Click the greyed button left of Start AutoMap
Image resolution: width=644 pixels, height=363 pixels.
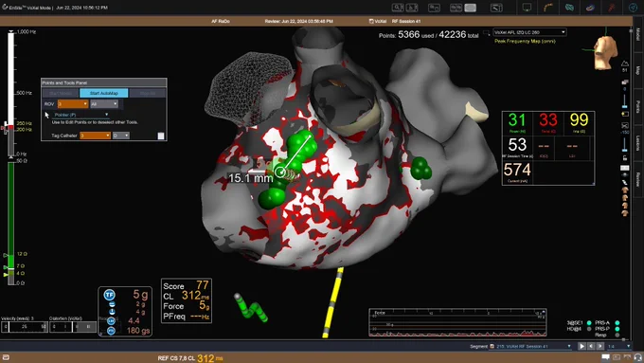pyautogui.click(x=61, y=93)
